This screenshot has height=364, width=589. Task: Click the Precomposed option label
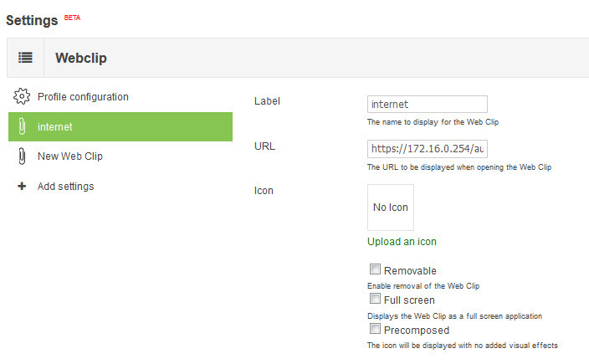[x=416, y=331]
